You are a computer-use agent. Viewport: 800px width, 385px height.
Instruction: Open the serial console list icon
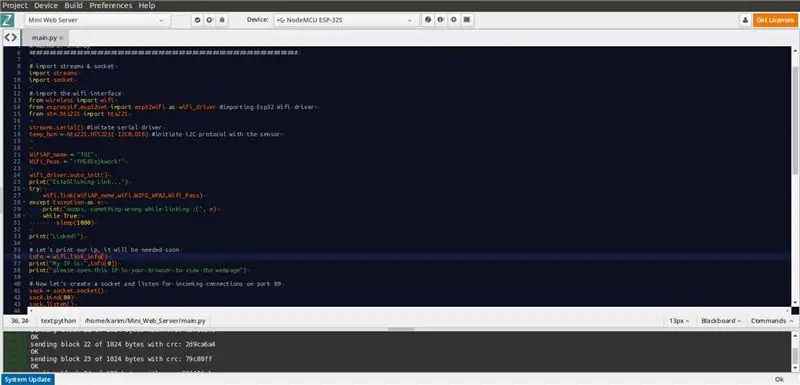[x=467, y=20]
